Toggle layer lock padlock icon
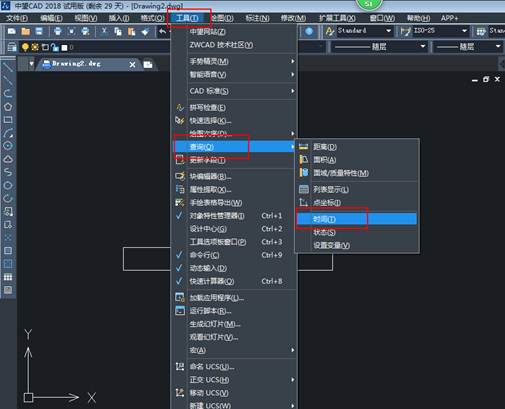505x409 pixels. point(55,48)
